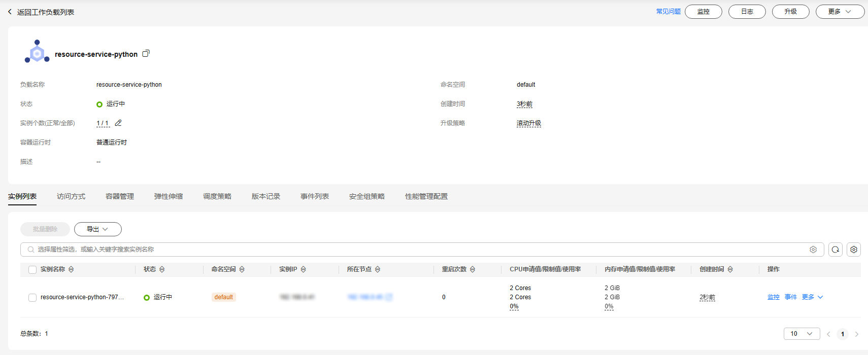Expand the top 更多 dropdown button
This screenshot has height=355, width=868.
point(840,12)
